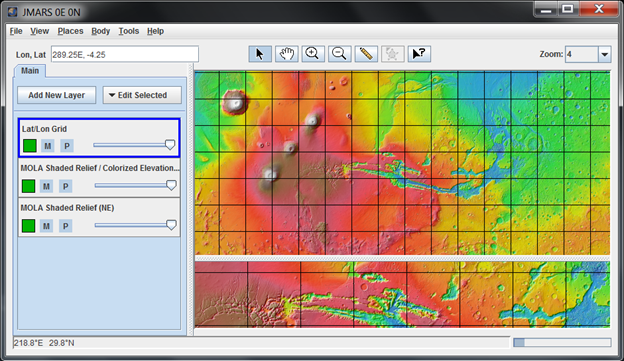Open the Places menu
Image resolution: width=624 pixels, height=361 pixels.
coord(70,31)
